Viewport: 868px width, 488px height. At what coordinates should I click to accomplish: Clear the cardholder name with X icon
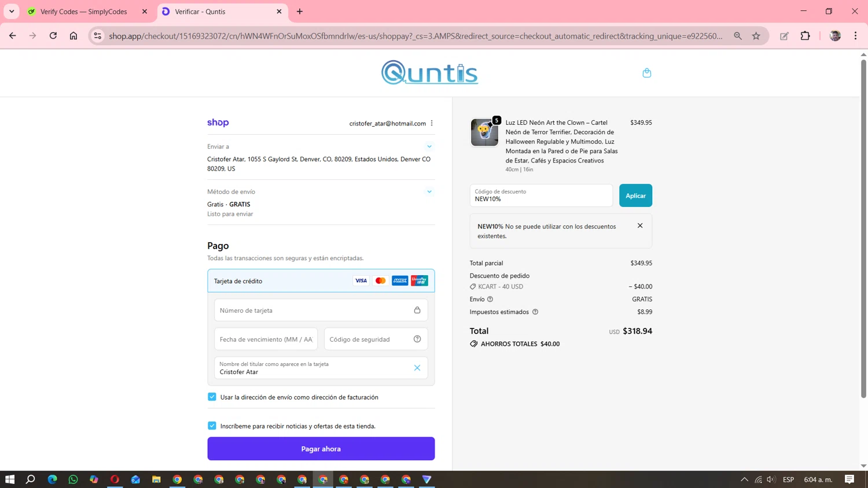417,368
